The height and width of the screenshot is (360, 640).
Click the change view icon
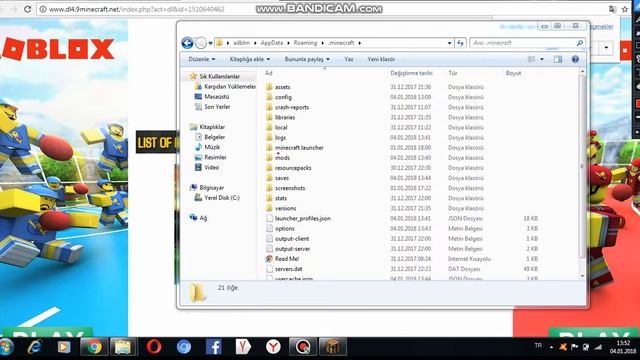point(531,59)
